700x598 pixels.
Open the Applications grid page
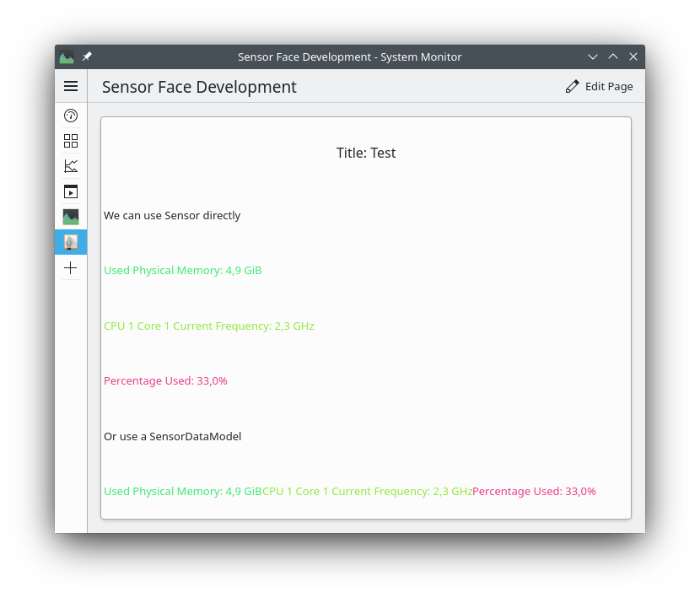[71, 141]
